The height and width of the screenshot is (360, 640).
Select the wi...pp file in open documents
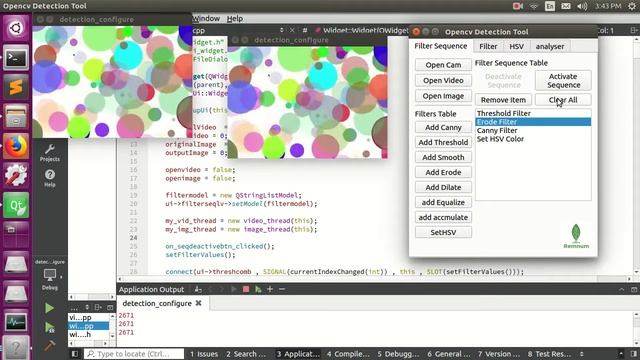click(x=89, y=326)
